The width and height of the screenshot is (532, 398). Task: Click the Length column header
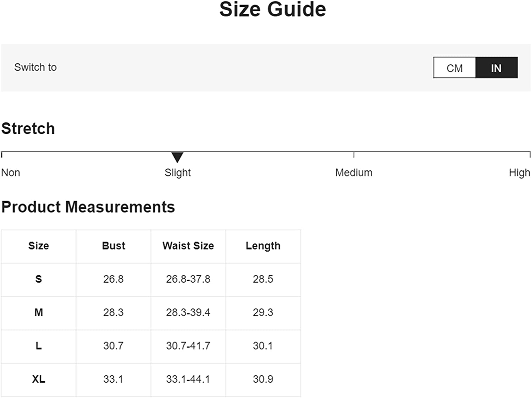click(x=263, y=246)
